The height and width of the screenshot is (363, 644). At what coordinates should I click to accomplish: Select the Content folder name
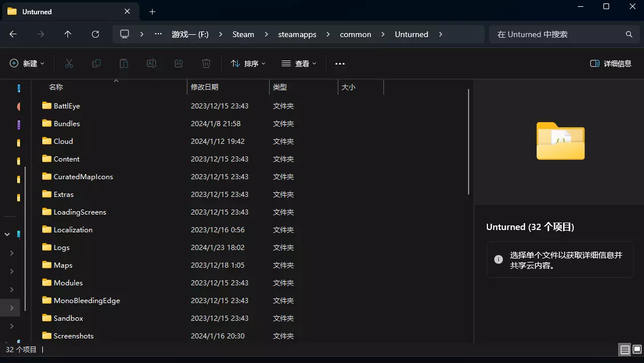coord(66,159)
